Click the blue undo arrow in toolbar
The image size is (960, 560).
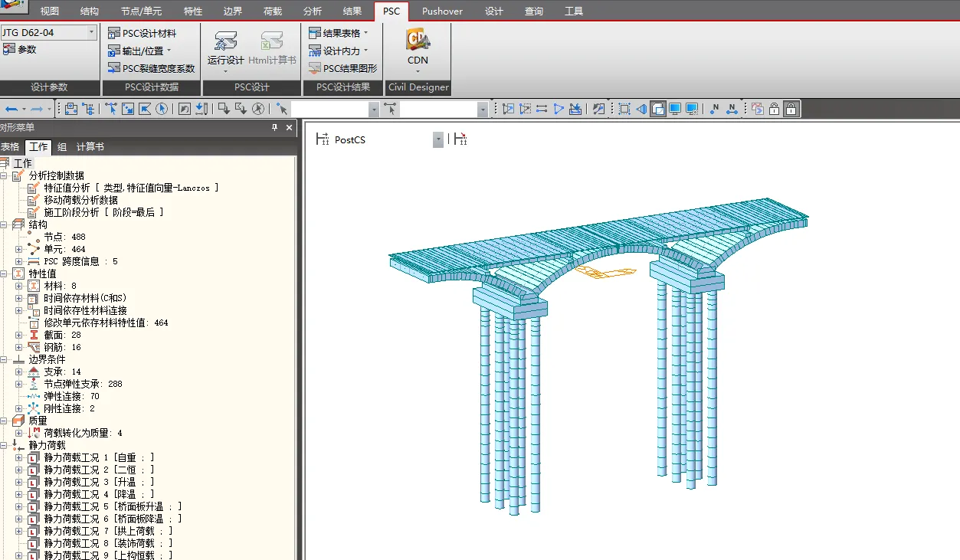11,110
